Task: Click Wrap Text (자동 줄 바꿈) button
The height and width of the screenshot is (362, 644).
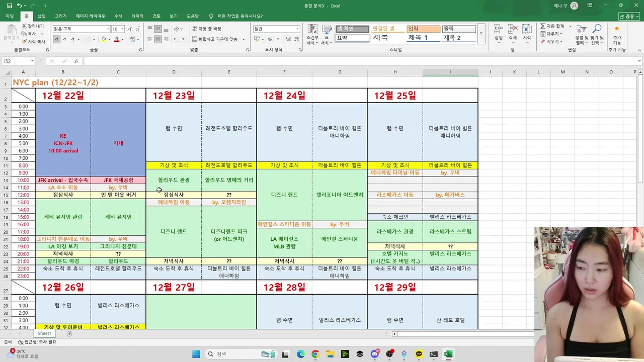Action: tap(207, 29)
